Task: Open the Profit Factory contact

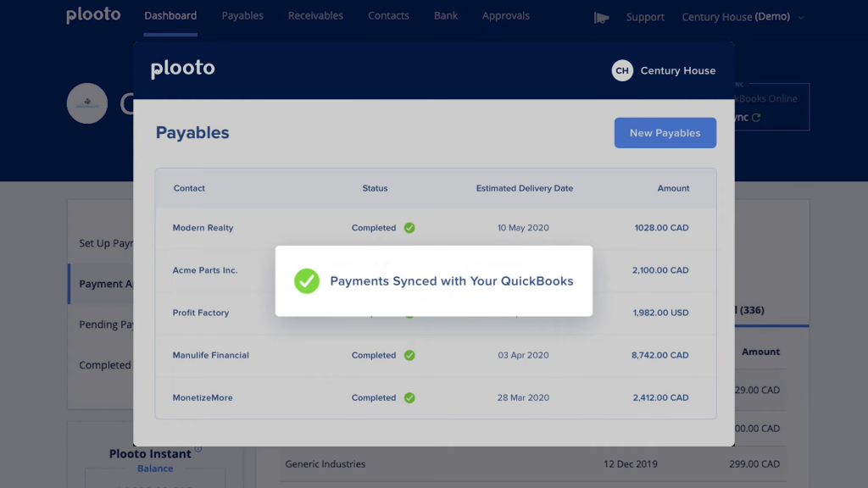Action: [200, 313]
